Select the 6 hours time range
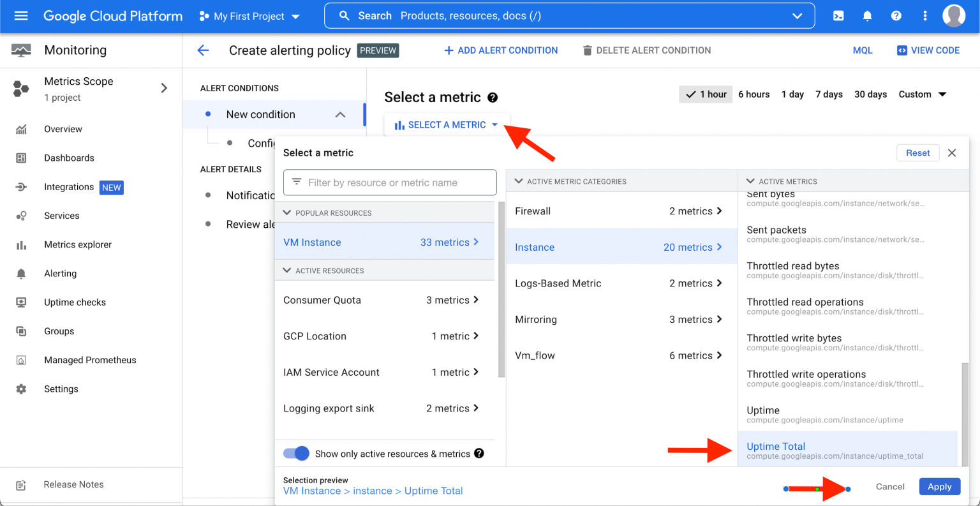 [x=754, y=94]
